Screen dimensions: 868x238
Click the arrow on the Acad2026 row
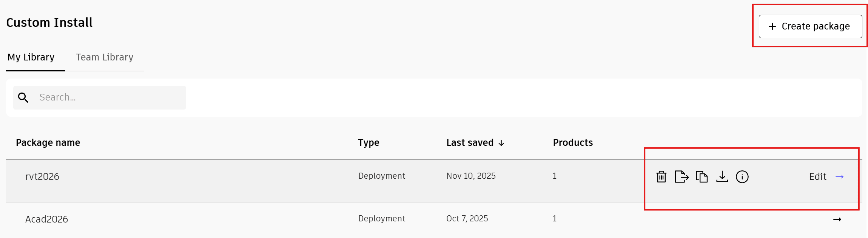coord(837,219)
